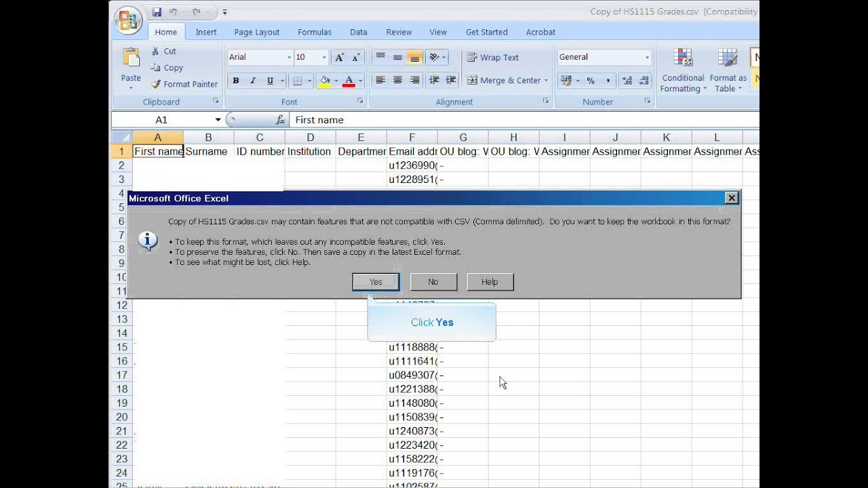Viewport: 868px width, 488px height.
Task: Open the Font size dropdown (10)
Action: click(324, 58)
